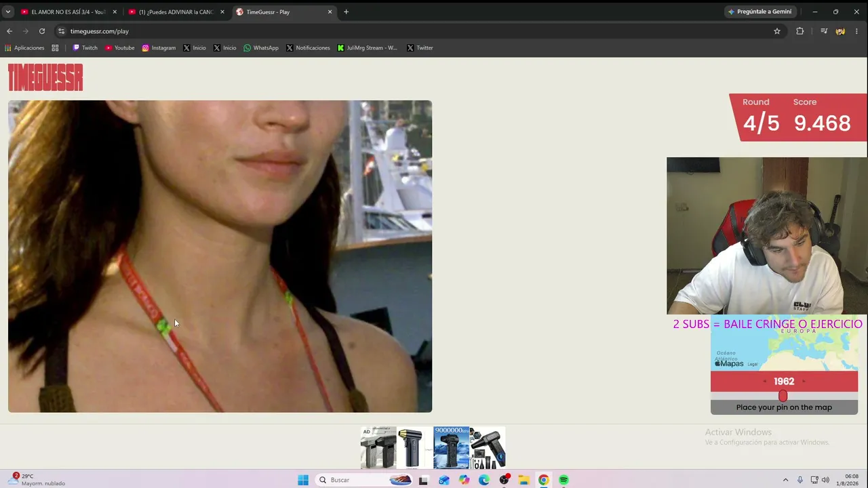
Task: Open the Notificaciones bookmark
Action: pyautogui.click(x=308, y=48)
